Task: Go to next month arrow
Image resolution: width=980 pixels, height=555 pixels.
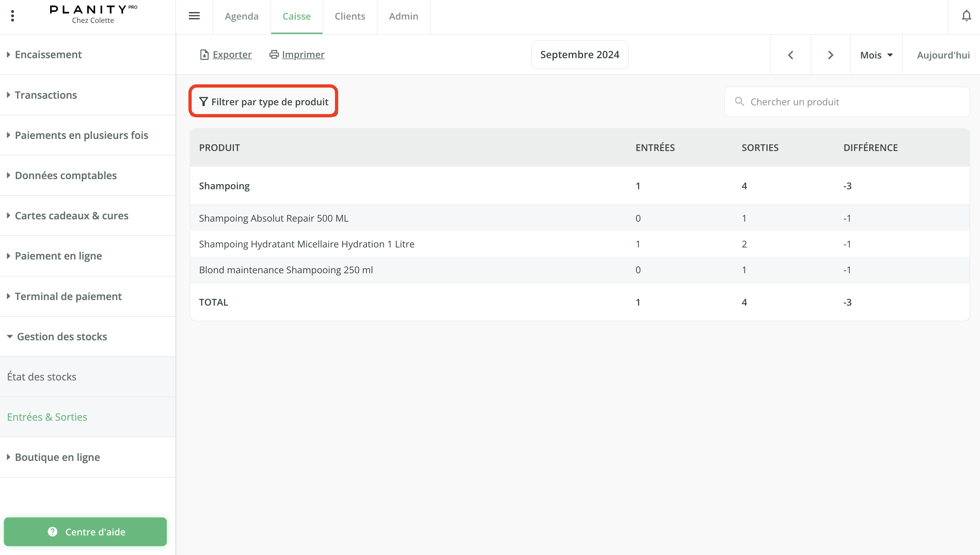Action: [831, 55]
